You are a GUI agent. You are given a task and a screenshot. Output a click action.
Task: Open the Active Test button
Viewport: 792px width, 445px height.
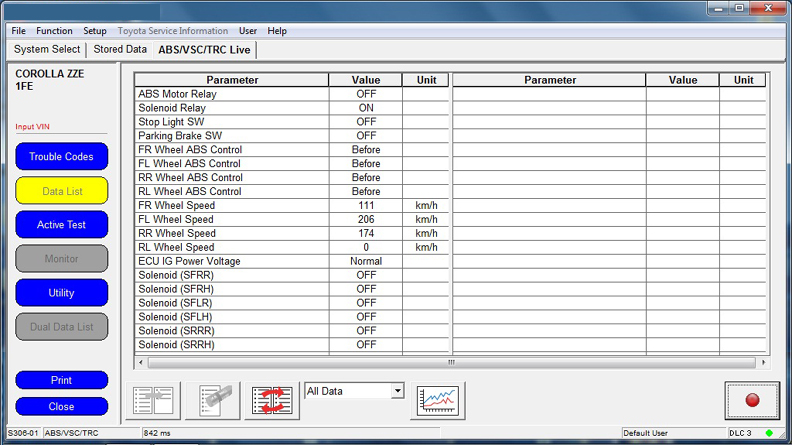pyautogui.click(x=62, y=225)
